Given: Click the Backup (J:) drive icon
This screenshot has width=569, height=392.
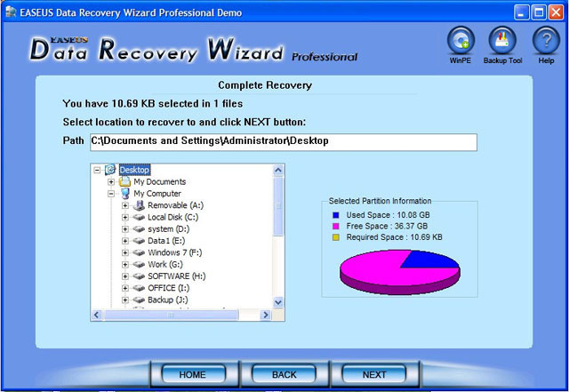Looking at the screenshot, I should pos(139,300).
